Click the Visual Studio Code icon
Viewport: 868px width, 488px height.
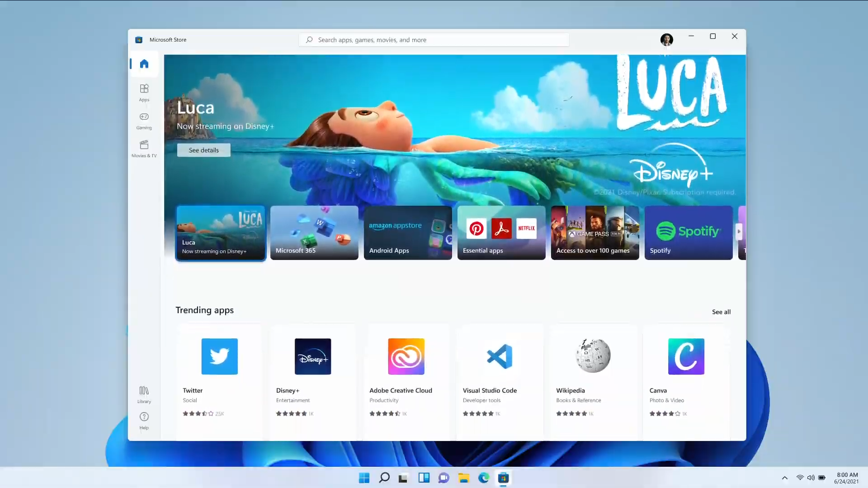[x=500, y=356]
